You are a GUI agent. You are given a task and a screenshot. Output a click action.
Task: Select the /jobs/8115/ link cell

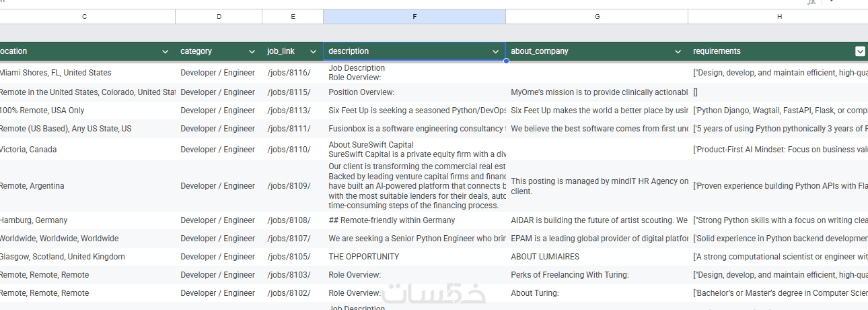293,92
